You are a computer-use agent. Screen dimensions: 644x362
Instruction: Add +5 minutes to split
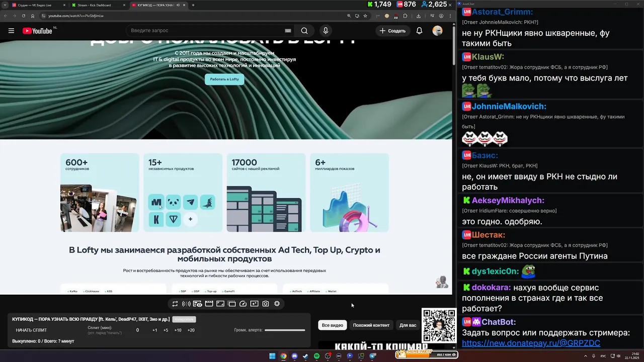click(x=166, y=330)
